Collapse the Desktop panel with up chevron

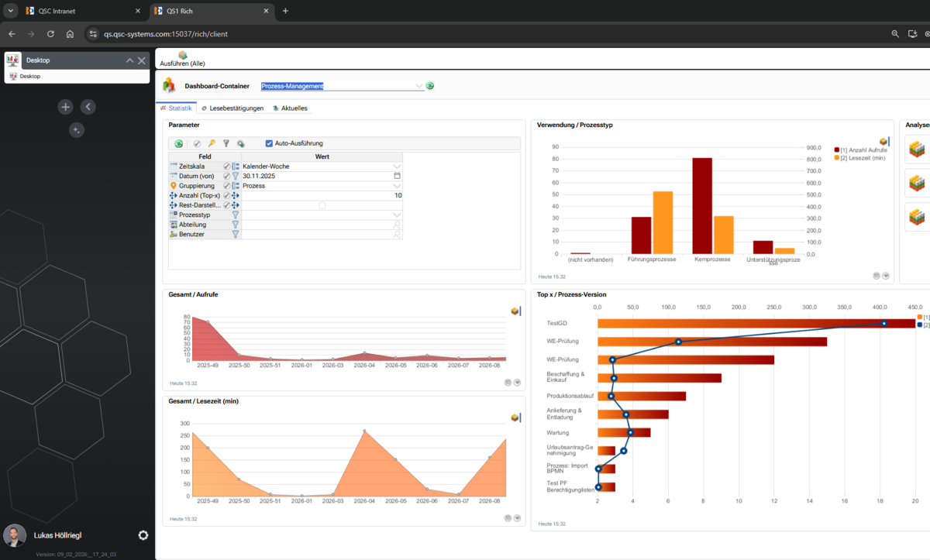pyautogui.click(x=130, y=60)
